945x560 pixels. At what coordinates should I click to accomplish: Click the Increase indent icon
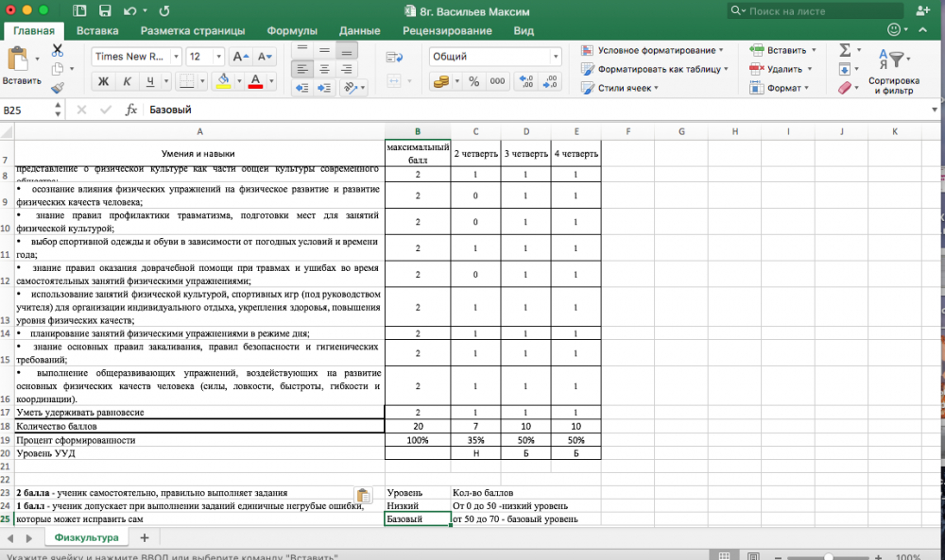[324, 88]
